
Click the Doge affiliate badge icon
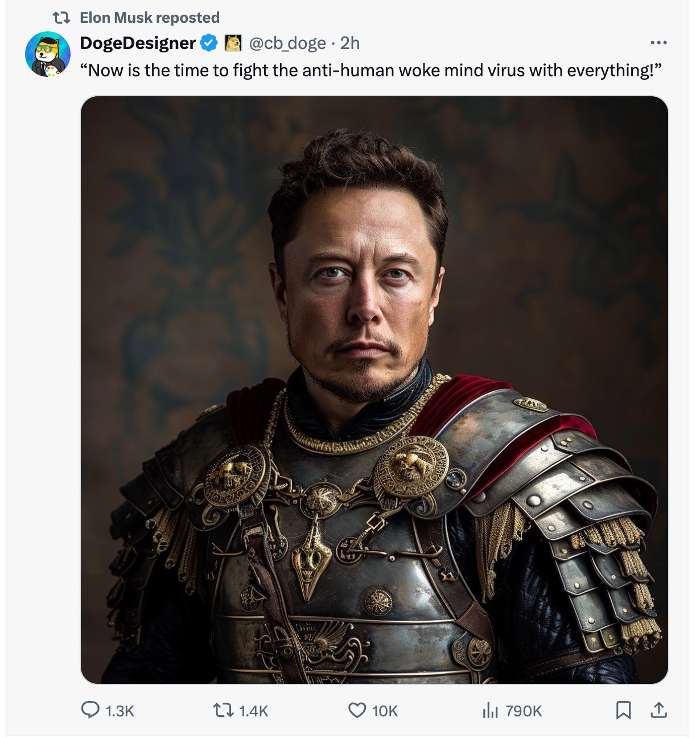233,43
